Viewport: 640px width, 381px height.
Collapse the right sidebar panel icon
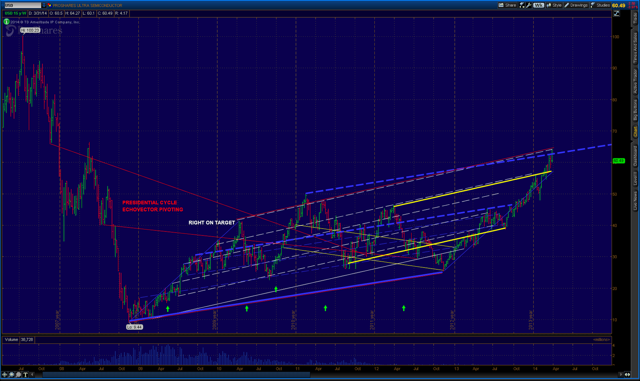click(x=617, y=13)
